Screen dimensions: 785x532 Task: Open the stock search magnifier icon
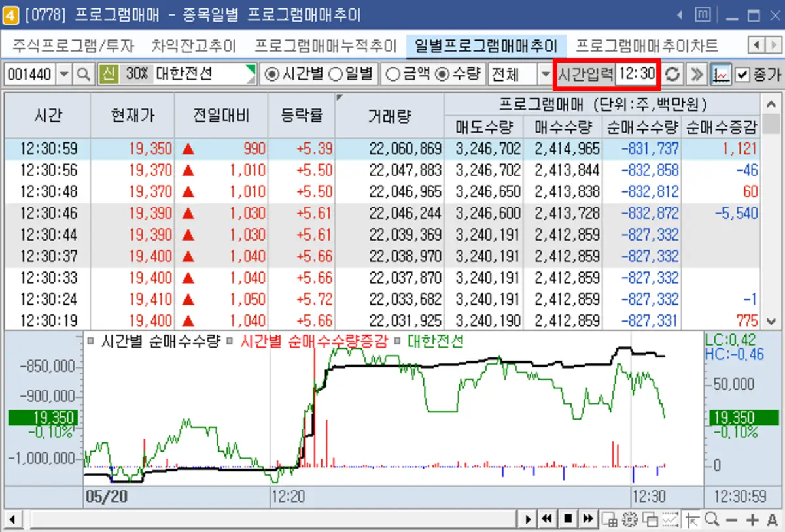coord(82,74)
